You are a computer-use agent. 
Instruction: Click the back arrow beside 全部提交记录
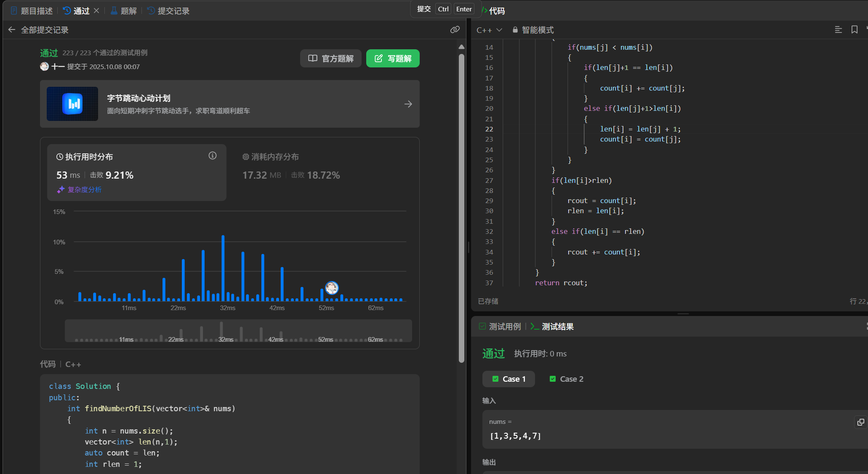point(12,30)
